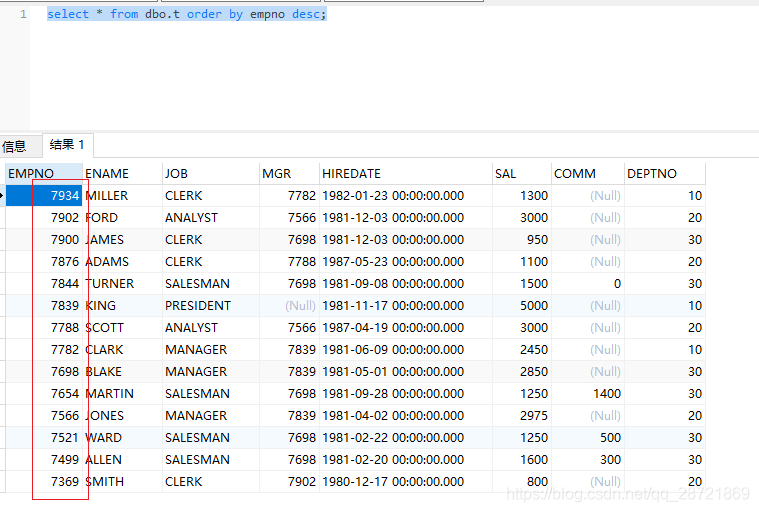Select EMPNO cell 7654

pos(44,394)
